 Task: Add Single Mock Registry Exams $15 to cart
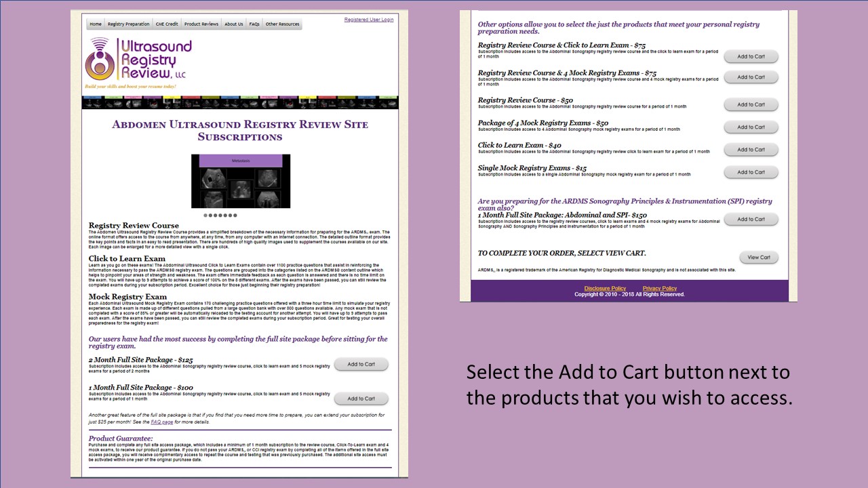point(751,172)
